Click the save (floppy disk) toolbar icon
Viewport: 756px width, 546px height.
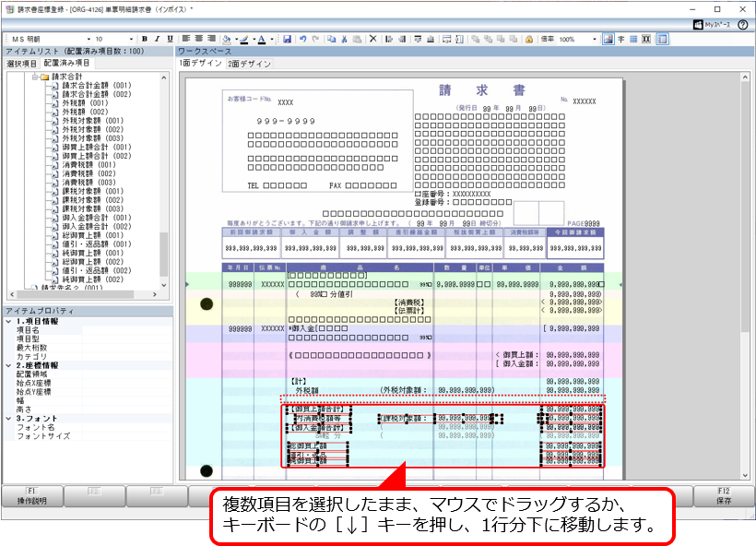coord(287,39)
